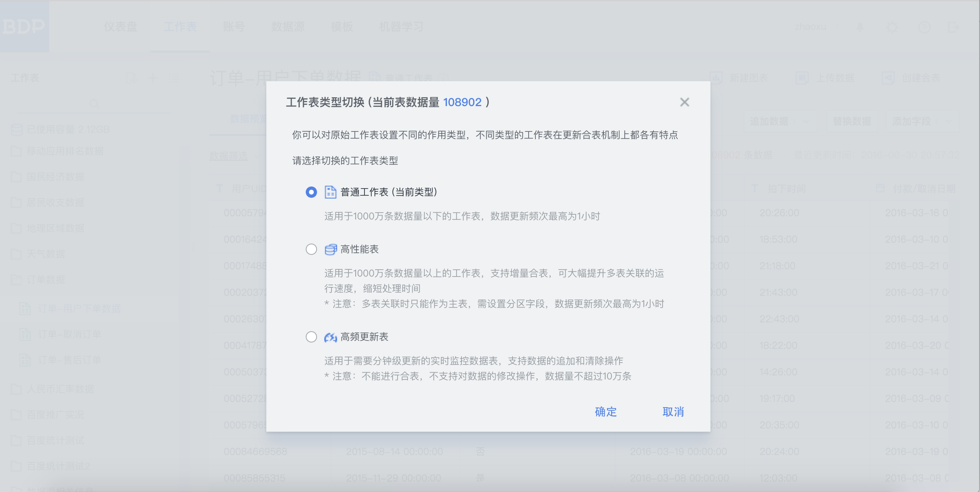Image resolution: width=980 pixels, height=492 pixels.
Task: Click the sheet icon for 订单-售后订单
Action: point(25,360)
